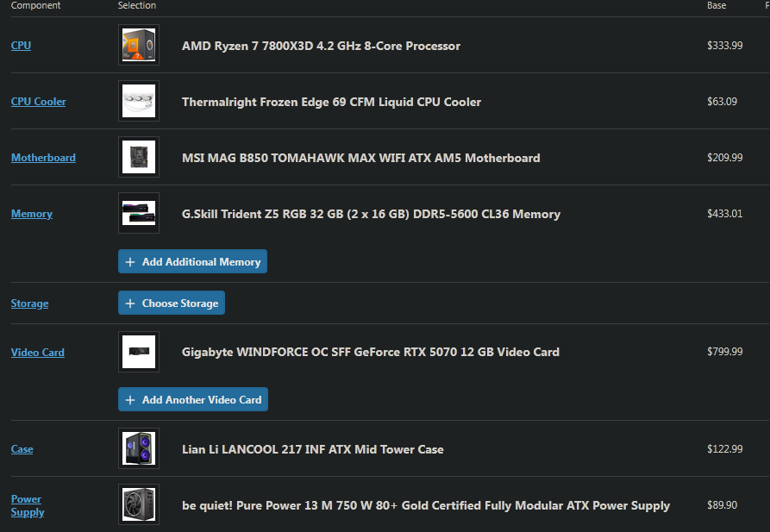Open the Storage component link
770x532 pixels.
[x=29, y=304]
